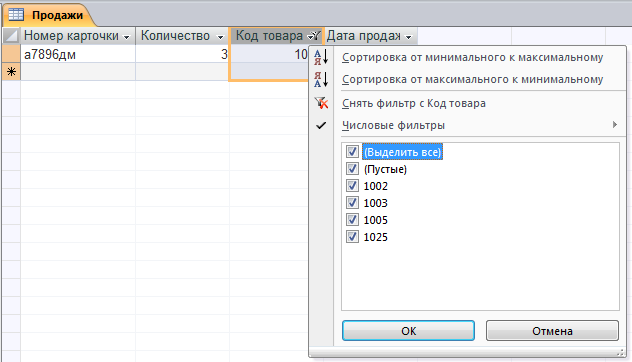Click the select-all corner box of datasheet
Image resolution: width=632 pixels, height=362 pixels.
[11, 36]
